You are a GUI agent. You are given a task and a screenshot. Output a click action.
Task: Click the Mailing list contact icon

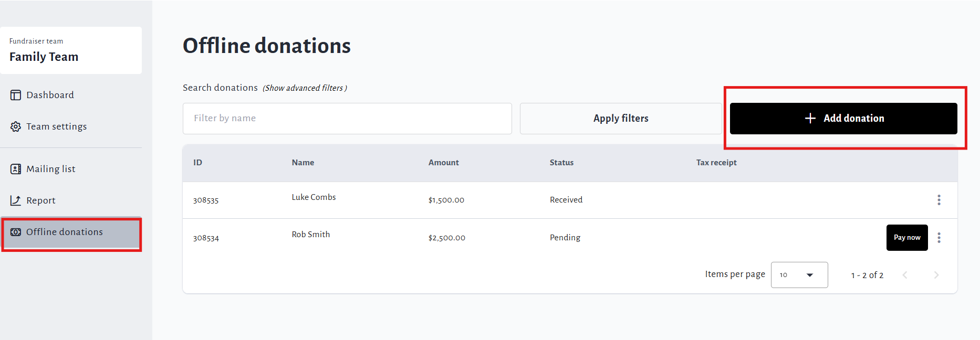(x=16, y=169)
